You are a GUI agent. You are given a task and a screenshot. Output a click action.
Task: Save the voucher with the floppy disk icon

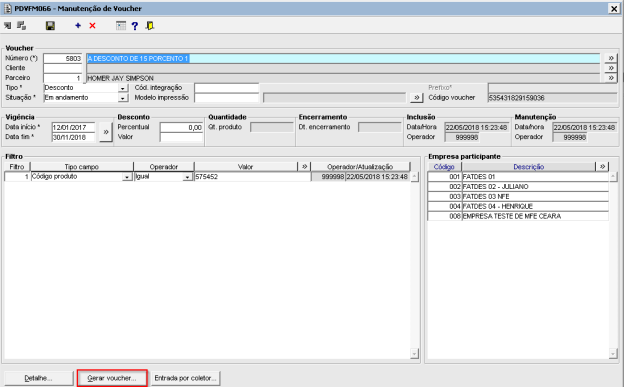click(x=50, y=26)
